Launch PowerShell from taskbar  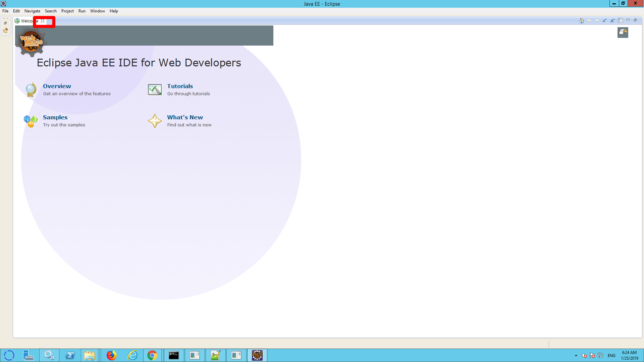pos(70,355)
